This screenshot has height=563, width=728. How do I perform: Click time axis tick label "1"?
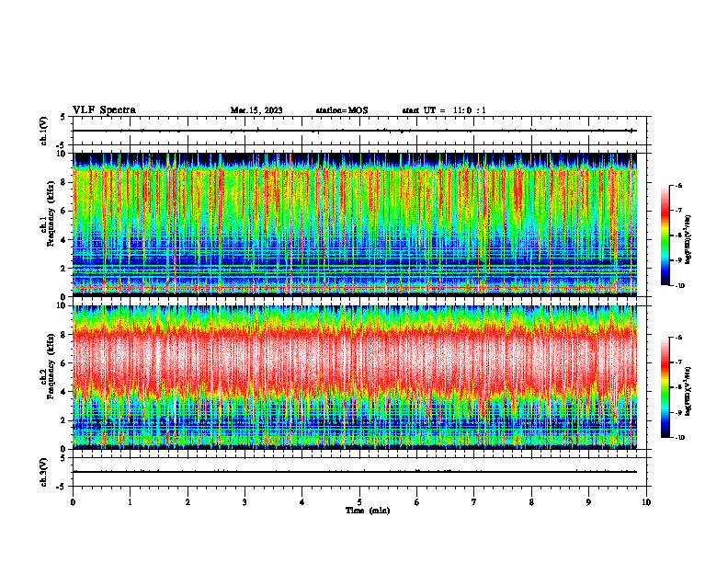(130, 502)
